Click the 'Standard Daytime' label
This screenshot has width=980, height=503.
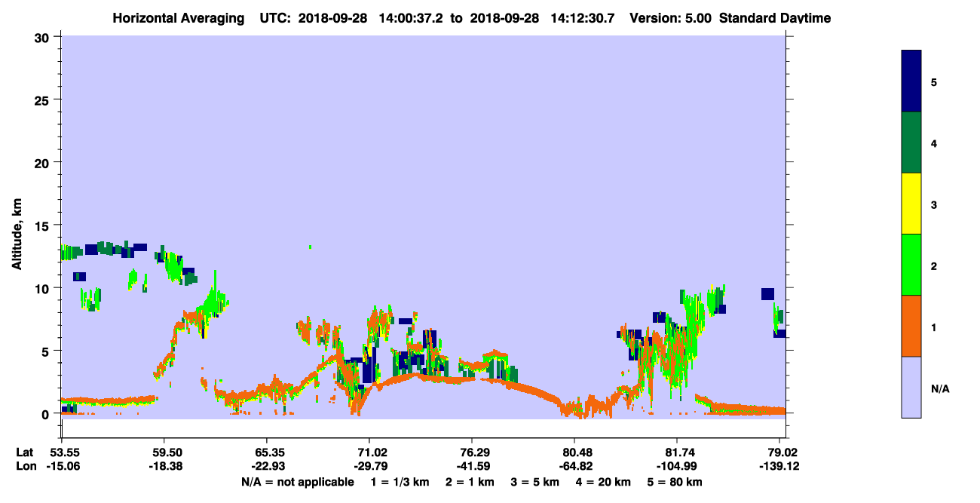775,18
